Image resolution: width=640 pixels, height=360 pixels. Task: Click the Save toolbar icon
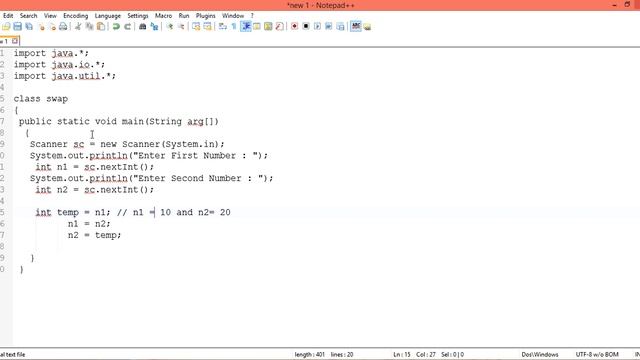tap(18, 27)
